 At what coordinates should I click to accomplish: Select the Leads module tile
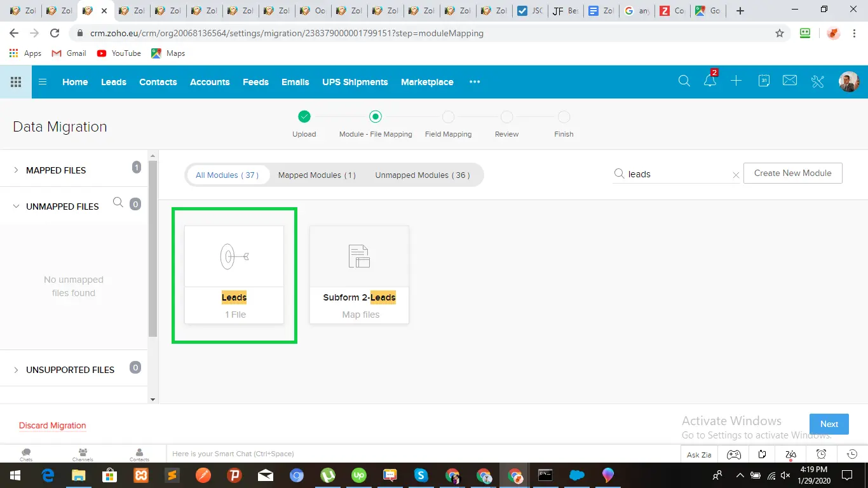point(234,273)
